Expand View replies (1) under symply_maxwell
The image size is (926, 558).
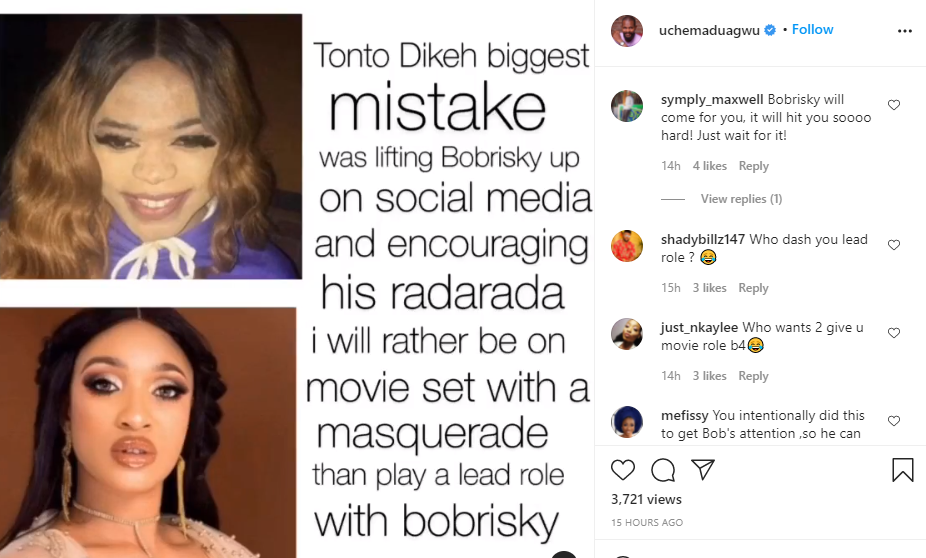(741, 199)
